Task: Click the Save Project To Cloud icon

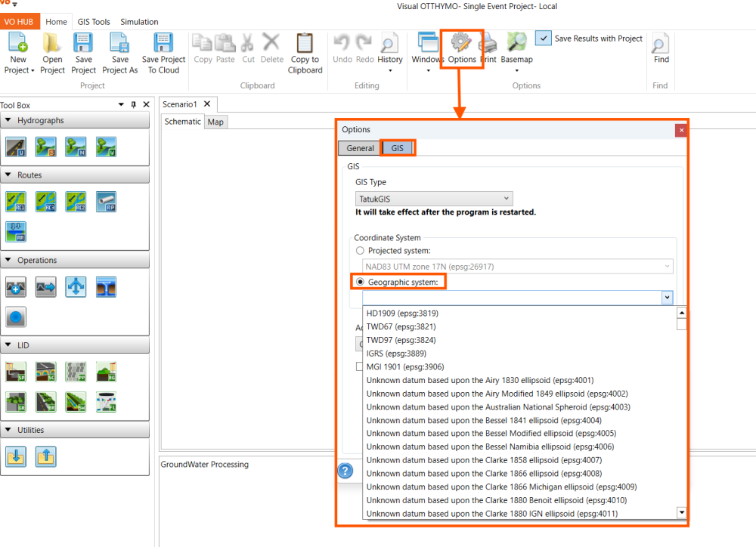Action: (x=163, y=42)
